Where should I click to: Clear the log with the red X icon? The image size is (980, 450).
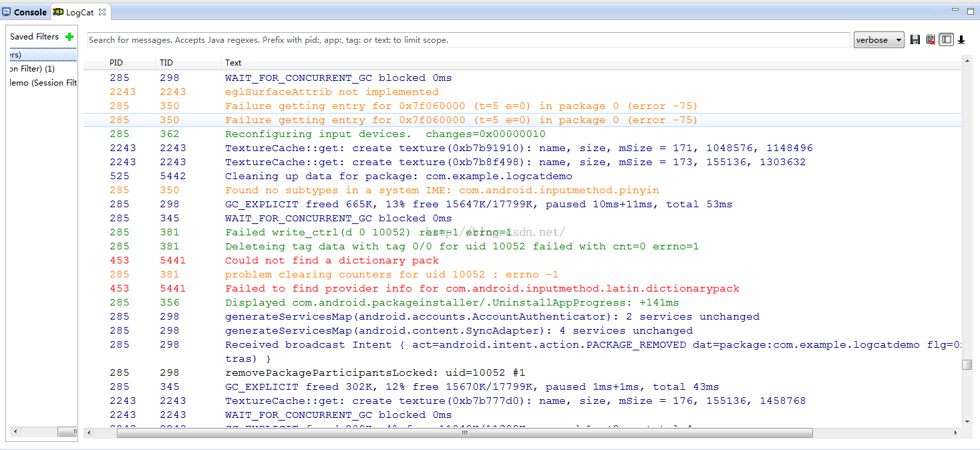click(931, 40)
